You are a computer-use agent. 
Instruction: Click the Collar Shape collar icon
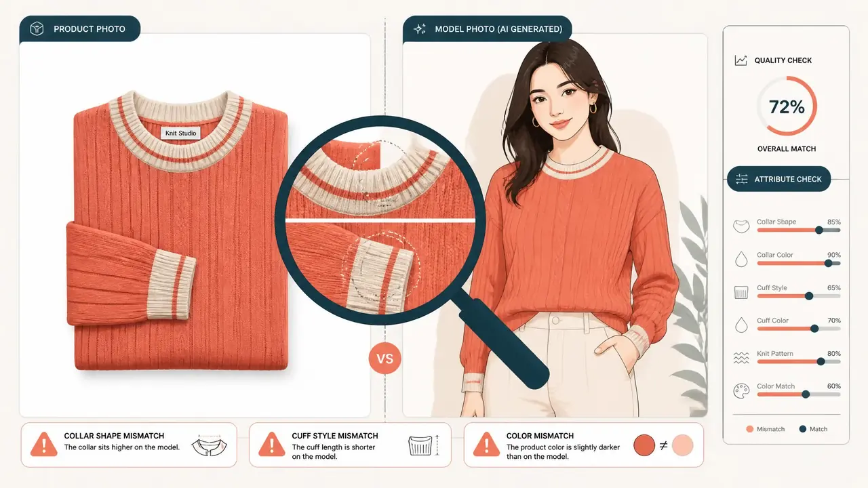742,227
